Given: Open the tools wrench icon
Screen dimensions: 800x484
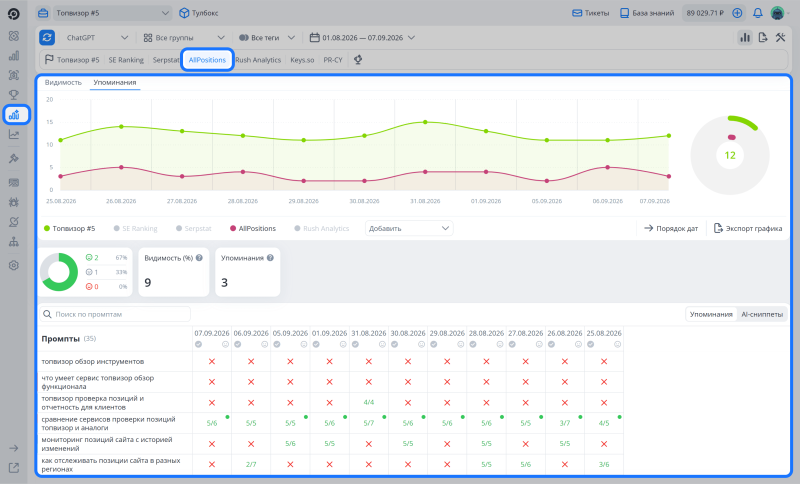Looking at the screenshot, I should click(781, 37).
